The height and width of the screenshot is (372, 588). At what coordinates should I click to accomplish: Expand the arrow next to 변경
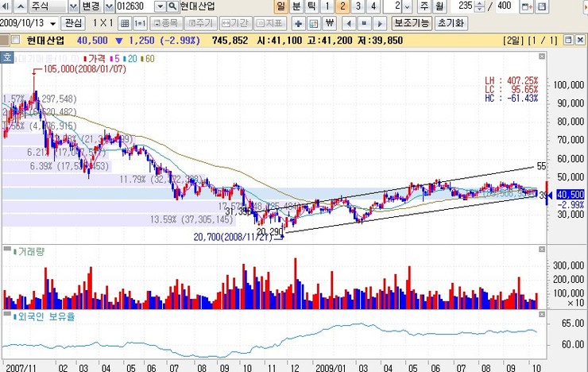pos(109,6)
